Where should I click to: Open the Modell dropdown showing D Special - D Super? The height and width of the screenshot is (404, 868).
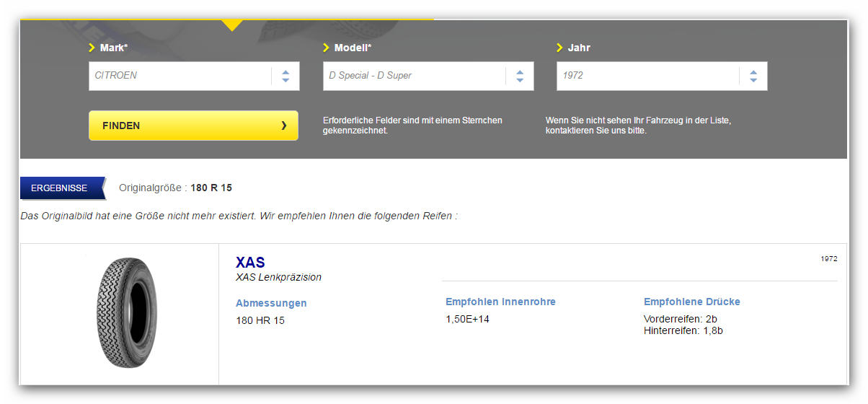point(428,76)
